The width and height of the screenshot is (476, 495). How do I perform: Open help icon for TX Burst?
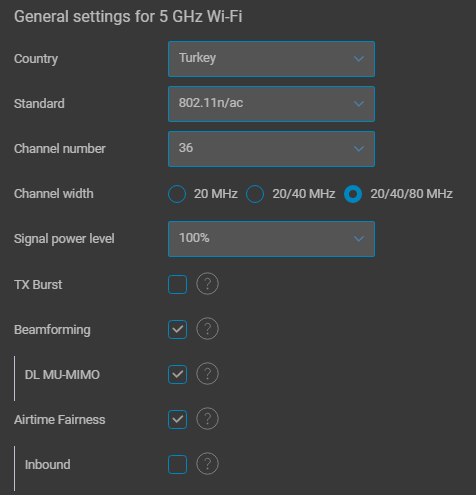point(207,284)
